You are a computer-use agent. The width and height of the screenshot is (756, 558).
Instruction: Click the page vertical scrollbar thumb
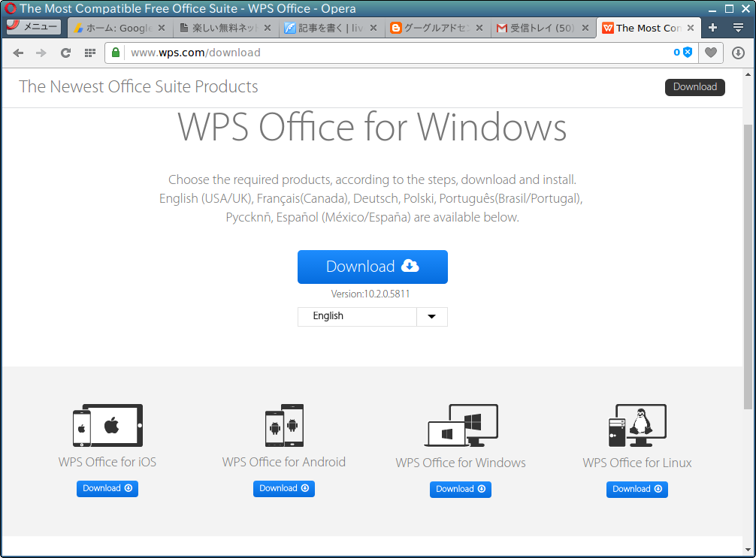pos(748,267)
